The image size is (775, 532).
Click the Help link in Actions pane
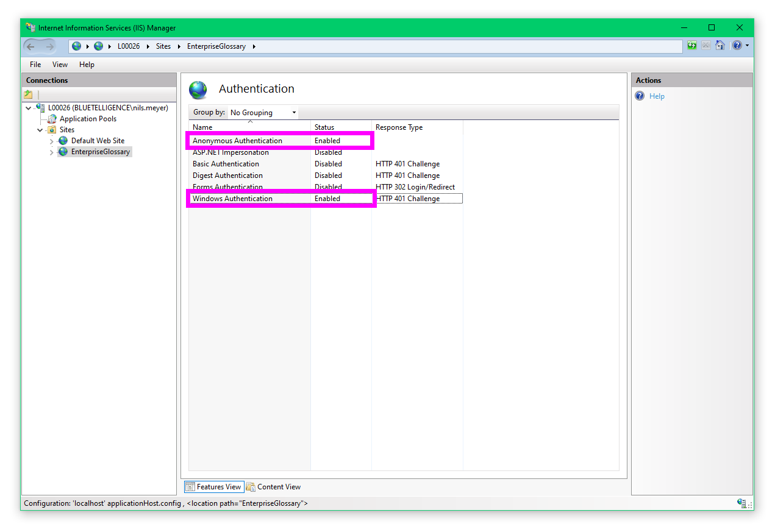pyautogui.click(x=657, y=96)
